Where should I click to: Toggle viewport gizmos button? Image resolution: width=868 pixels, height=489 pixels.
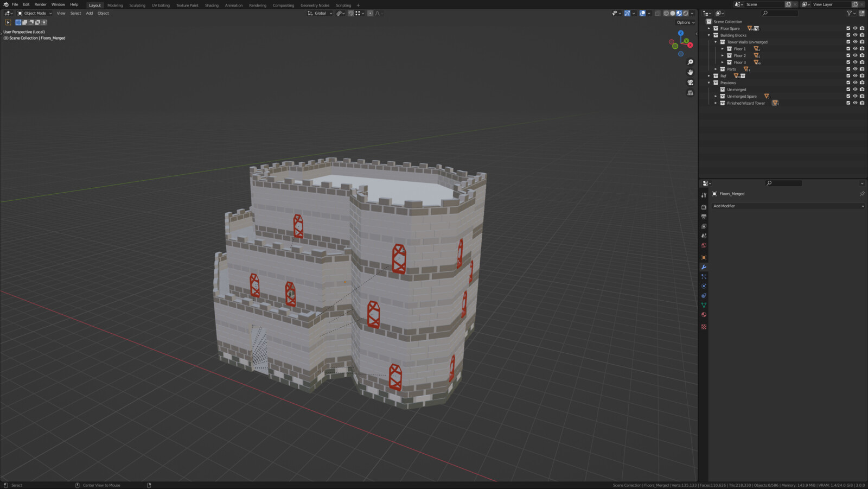point(627,13)
